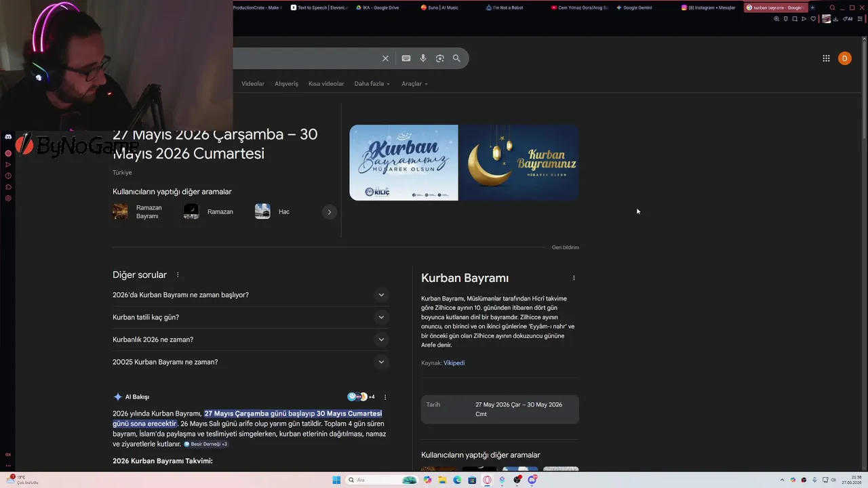Open the on-screen keyboard input tool
The width and height of the screenshot is (868, 488).
point(406,58)
